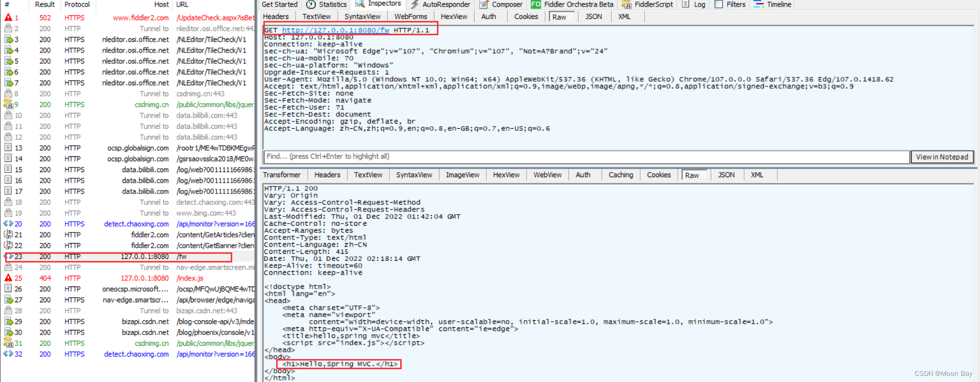Select session 14 ocsp.globalsign.com gsrsaovsslca2018

(x=128, y=159)
